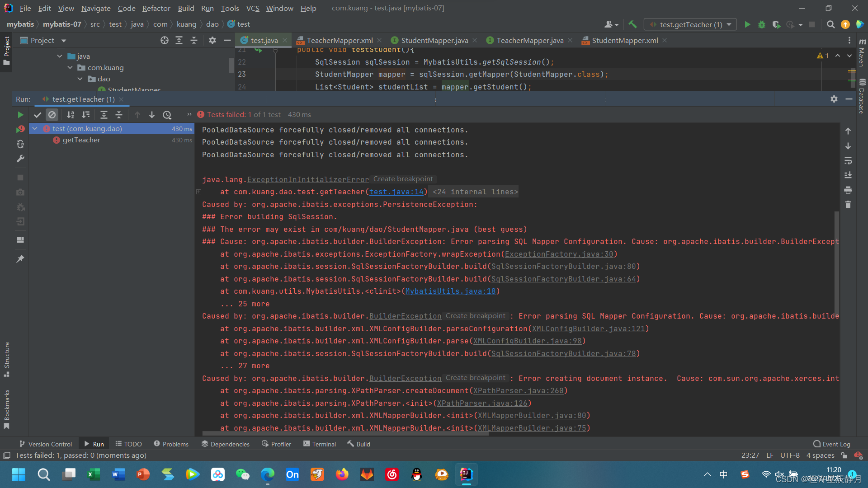This screenshot has width=868, height=488.
Task: Toggle soft-wrap in console output
Action: [x=848, y=160]
